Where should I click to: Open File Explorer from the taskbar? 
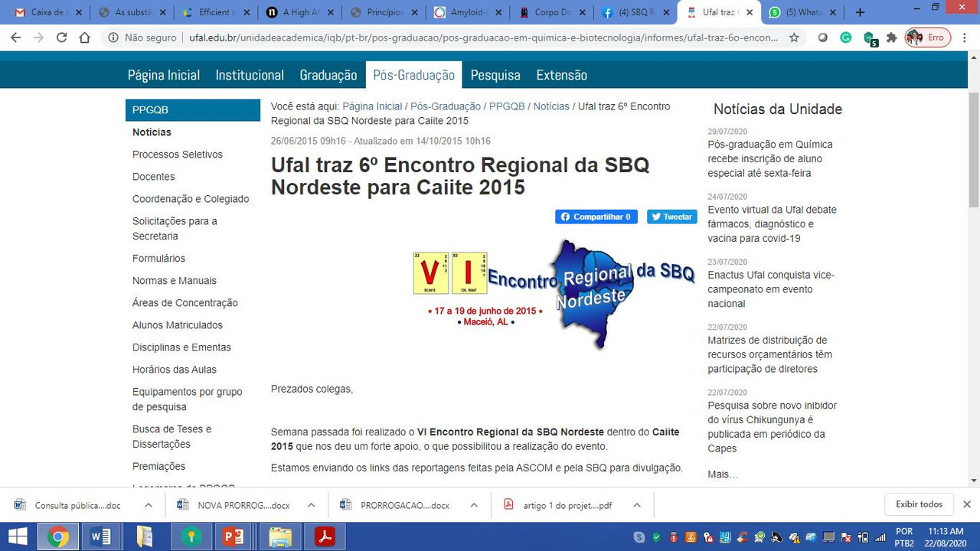point(280,536)
